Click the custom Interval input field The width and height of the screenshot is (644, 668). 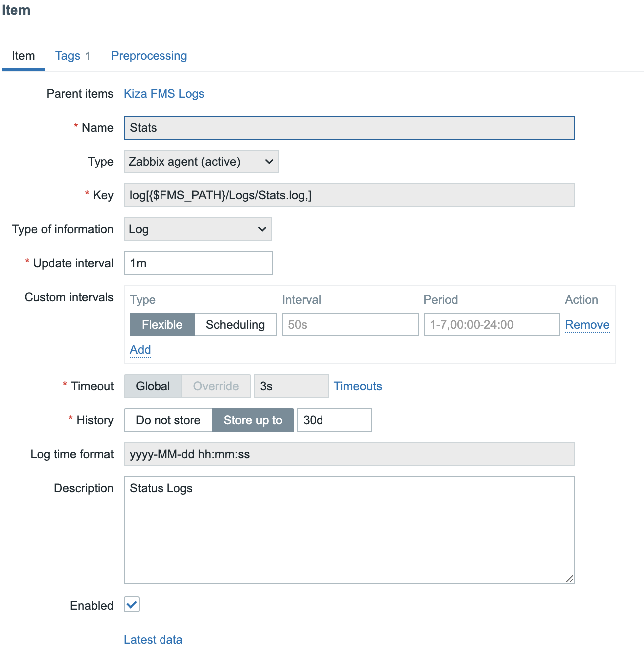350,325
